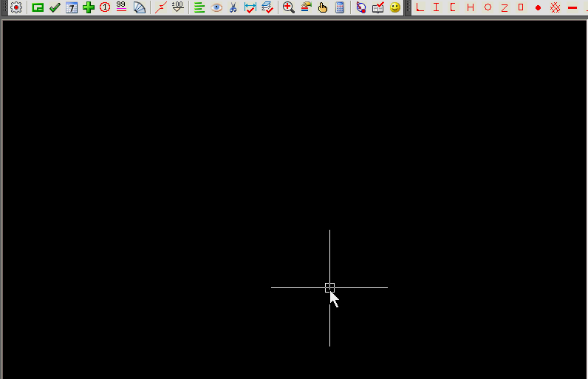This screenshot has height=379, width=588.
Task: Click the open book with checkmark icon
Action: coord(378,7)
